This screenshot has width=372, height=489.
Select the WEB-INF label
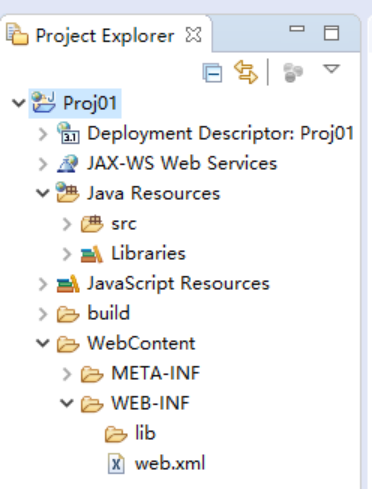point(151,403)
